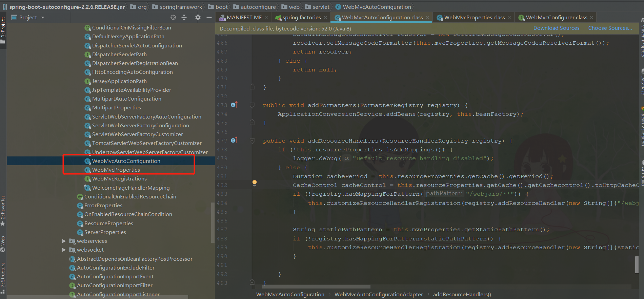Click the Project panel horizontal scrollbar
Screen dimensions: 644x299
(x=98, y=297)
